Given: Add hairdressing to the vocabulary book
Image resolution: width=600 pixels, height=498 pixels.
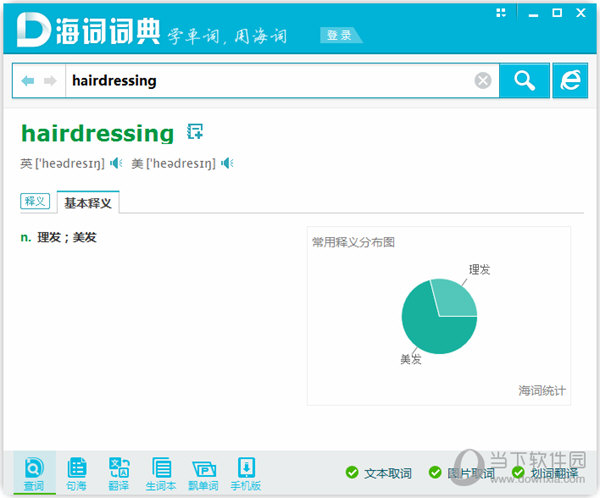Looking at the screenshot, I should tap(196, 132).
